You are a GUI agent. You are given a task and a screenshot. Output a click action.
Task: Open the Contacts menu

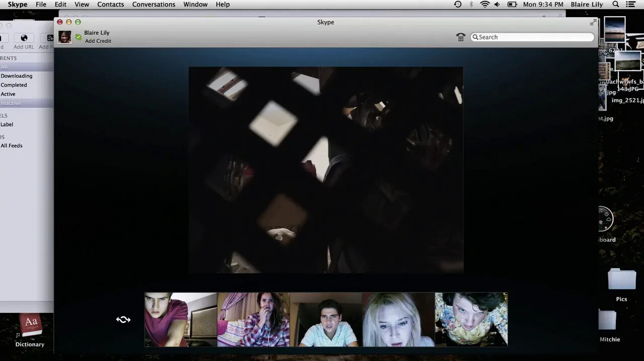point(111,5)
